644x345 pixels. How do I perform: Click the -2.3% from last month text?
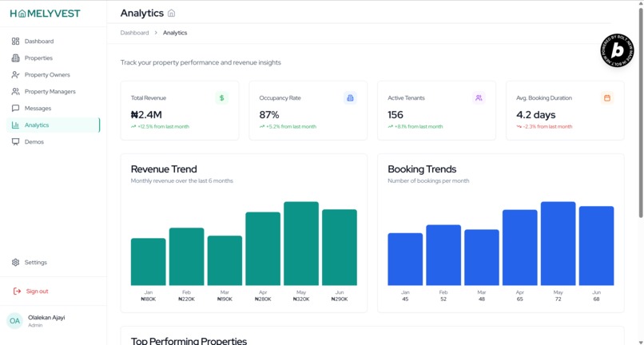[x=548, y=126]
